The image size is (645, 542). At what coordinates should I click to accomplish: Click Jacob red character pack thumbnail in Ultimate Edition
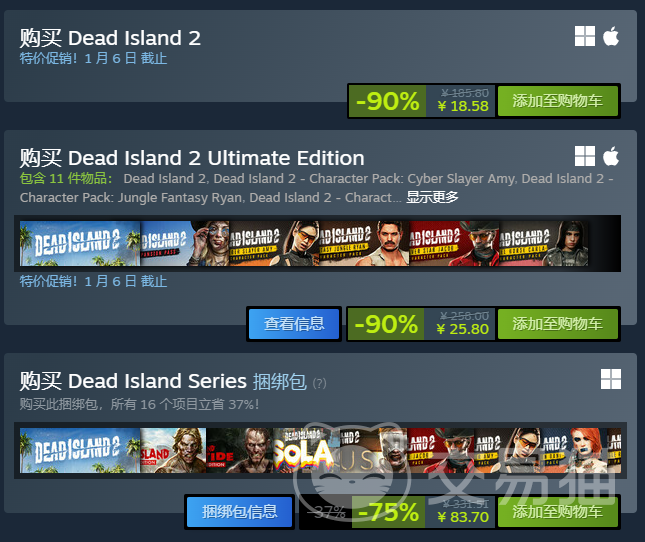click(454, 243)
